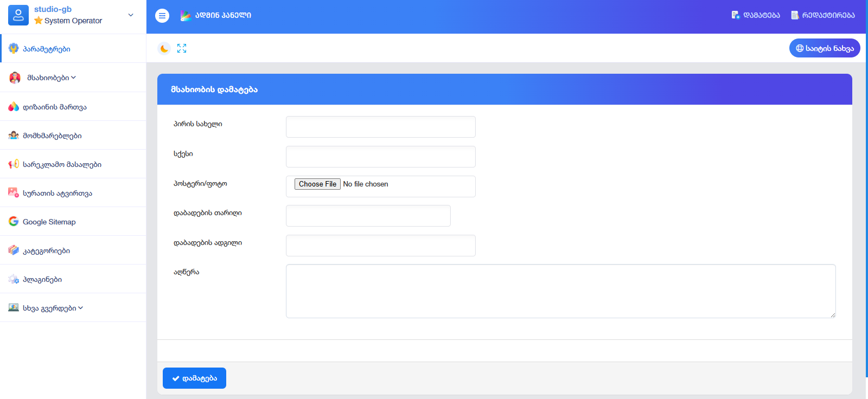Click the კატეგორიები sidebar icon

[14, 250]
